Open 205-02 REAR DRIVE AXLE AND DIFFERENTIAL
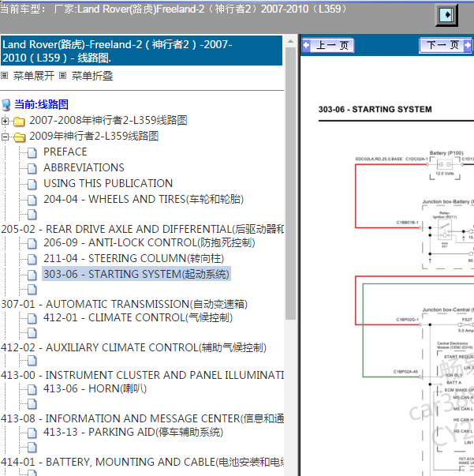This screenshot has height=476, width=474. tap(142, 229)
